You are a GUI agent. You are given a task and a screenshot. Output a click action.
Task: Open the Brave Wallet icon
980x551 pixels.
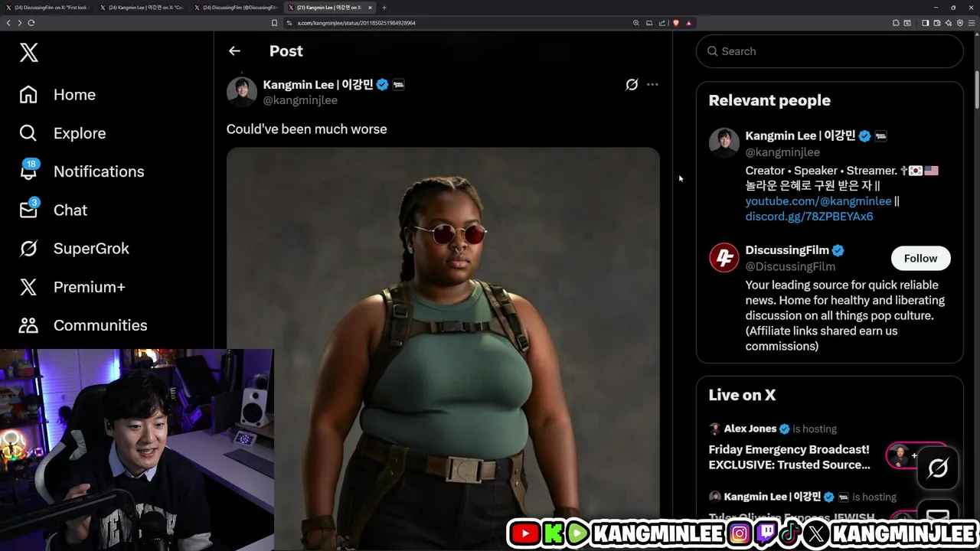(x=936, y=23)
